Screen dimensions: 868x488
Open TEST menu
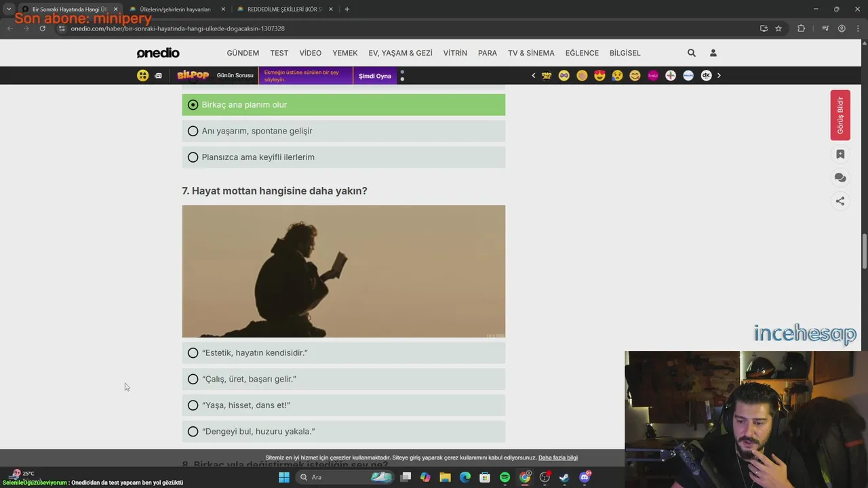pyautogui.click(x=279, y=53)
